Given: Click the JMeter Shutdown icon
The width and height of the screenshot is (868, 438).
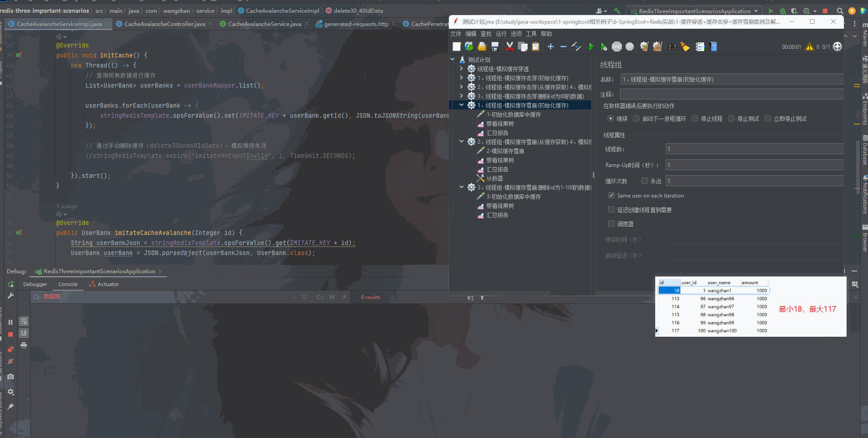Looking at the screenshot, I should (630, 47).
